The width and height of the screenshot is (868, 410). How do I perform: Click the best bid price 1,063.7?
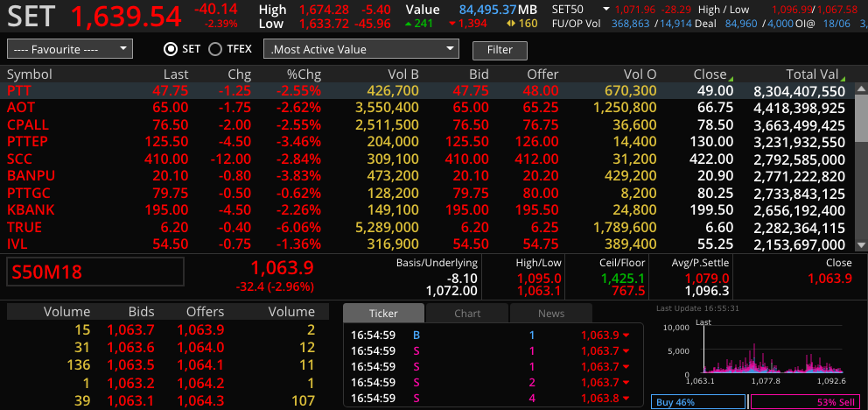(x=130, y=330)
